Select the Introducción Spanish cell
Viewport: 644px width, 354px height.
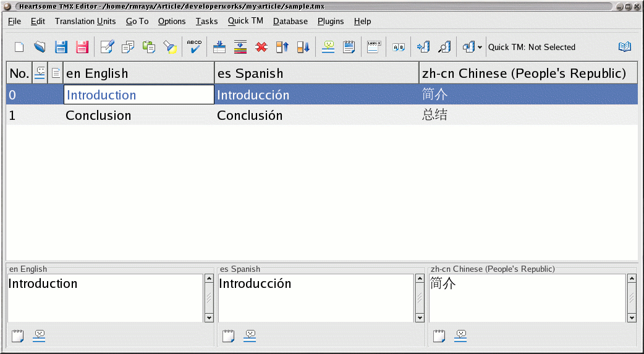(x=316, y=95)
